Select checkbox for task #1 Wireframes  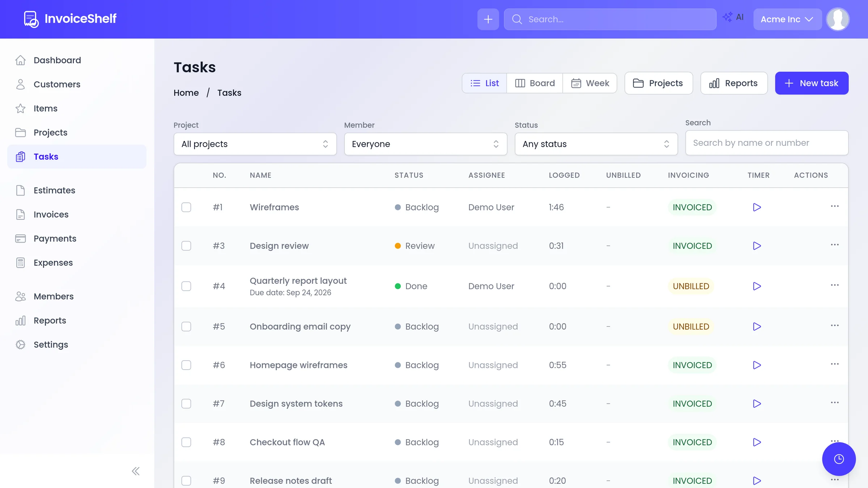pyautogui.click(x=186, y=207)
